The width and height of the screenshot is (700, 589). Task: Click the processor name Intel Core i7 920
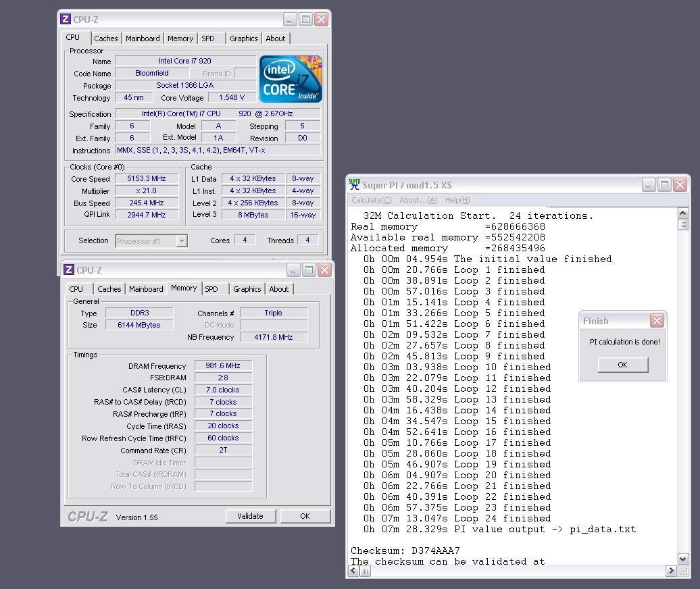pos(185,61)
